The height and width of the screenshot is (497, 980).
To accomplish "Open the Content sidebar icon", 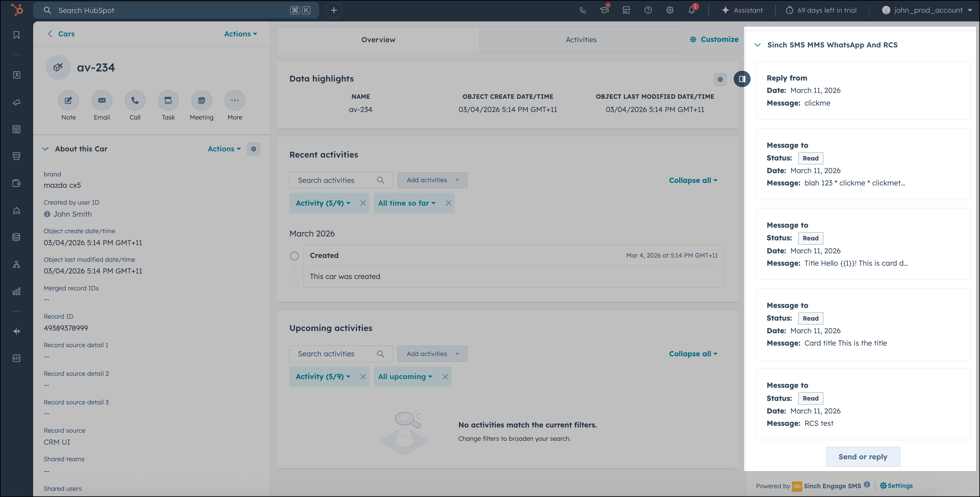I will coord(16,129).
